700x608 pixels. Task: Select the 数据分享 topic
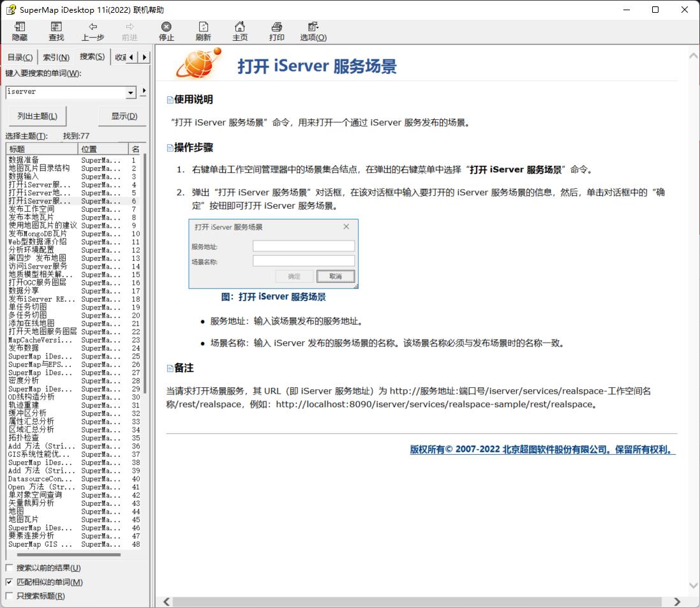click(24, 291)
